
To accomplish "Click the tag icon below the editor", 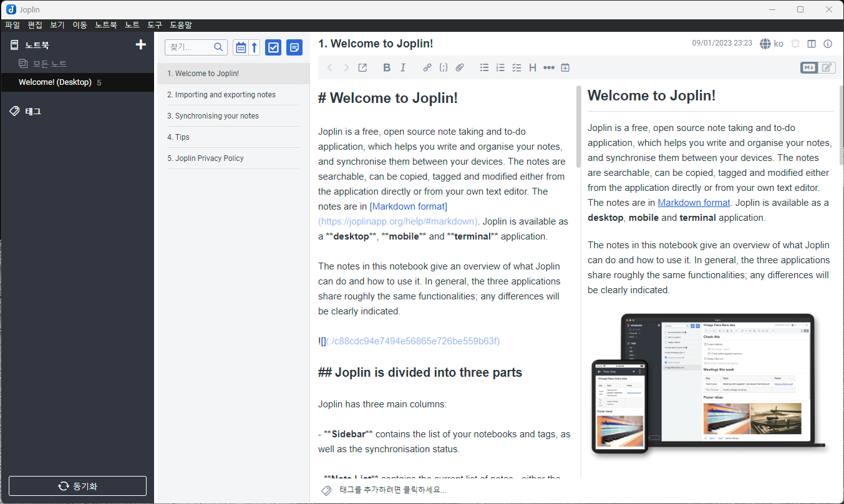I will pos(326,490).
